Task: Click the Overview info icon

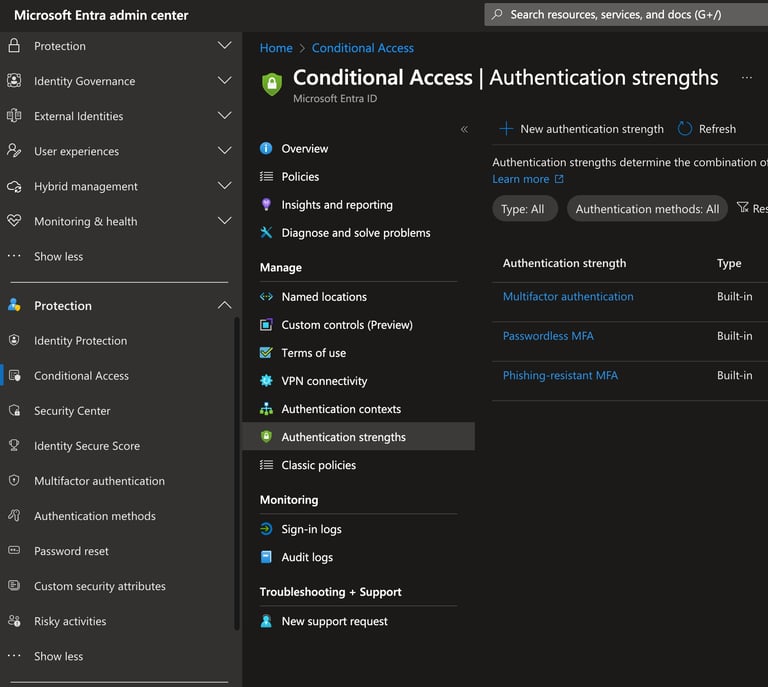Action: pos(266,148)
